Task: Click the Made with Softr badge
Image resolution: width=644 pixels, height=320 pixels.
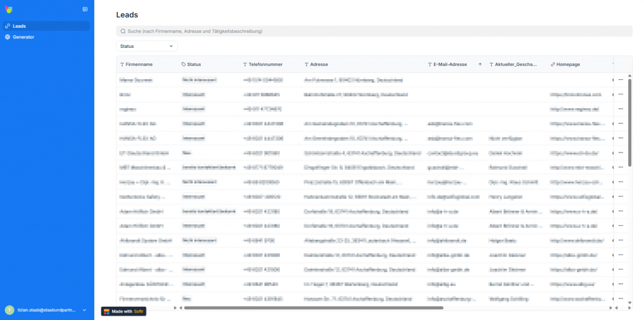Action: (x=124, y=311)
